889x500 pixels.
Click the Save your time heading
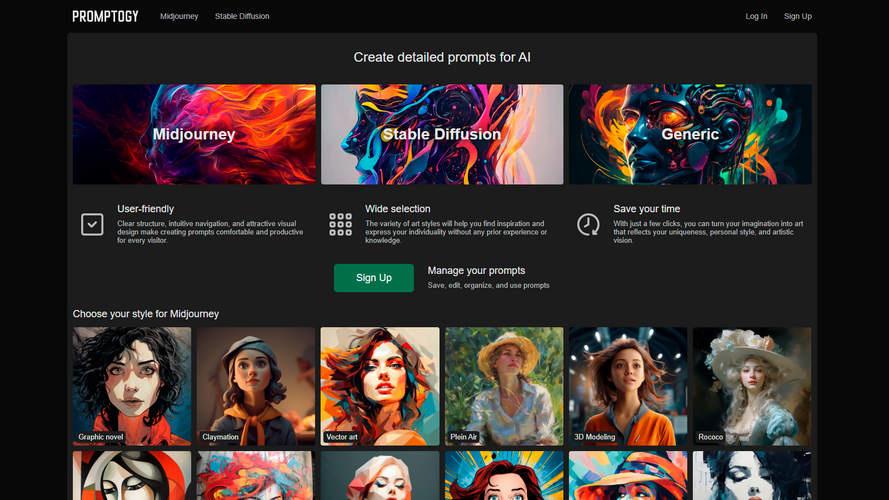(x=646, y=209)
